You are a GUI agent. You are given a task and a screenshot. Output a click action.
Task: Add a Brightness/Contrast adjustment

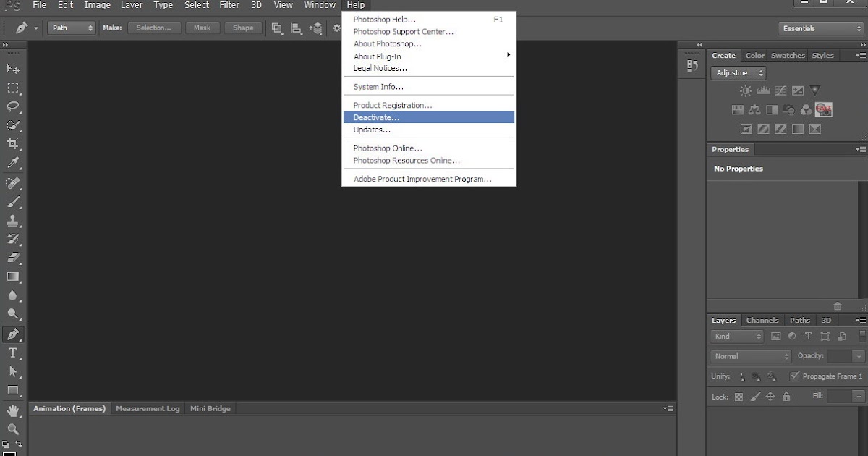coord(746,90)
